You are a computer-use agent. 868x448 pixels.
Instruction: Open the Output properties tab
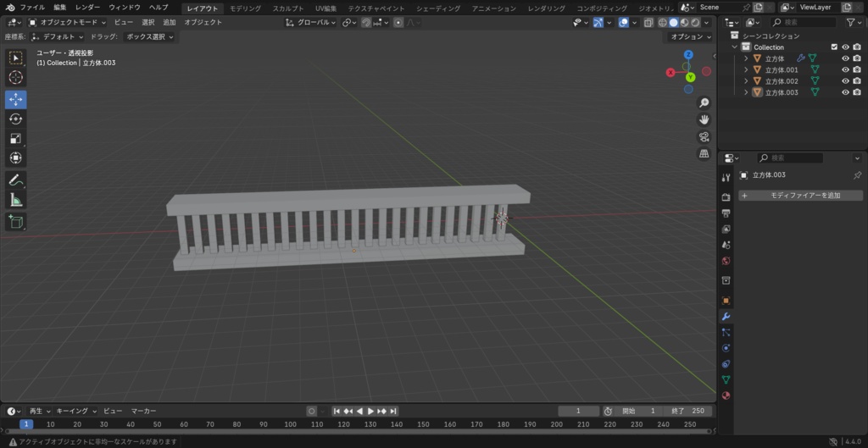(x=726, y=213)
